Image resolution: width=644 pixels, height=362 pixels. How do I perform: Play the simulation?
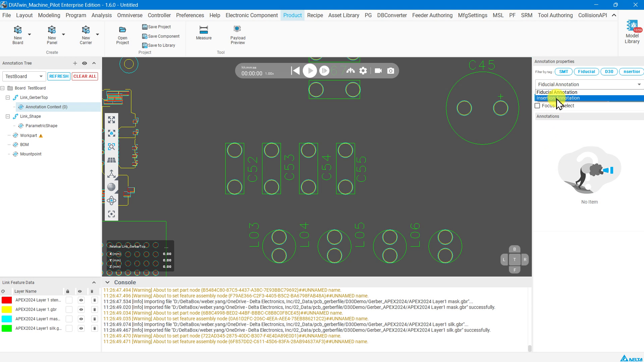tap(310, 71)
